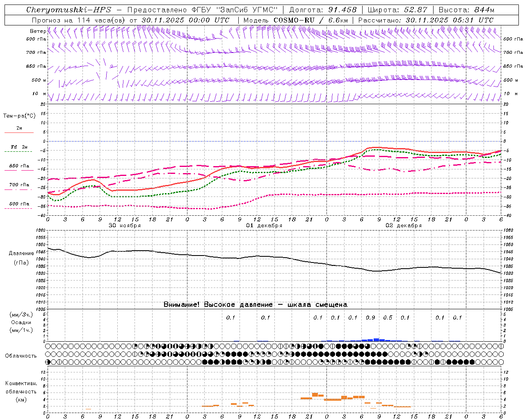Select the 'Тем-ра(°C)' temperature label
This screenshot has height=420, width=525.
pos(19,116)
